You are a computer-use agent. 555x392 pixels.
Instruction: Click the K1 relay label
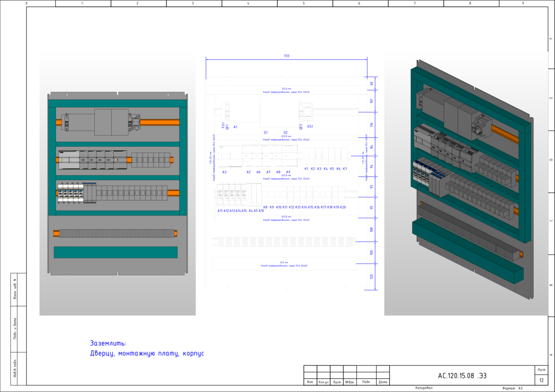pos(306,168)
